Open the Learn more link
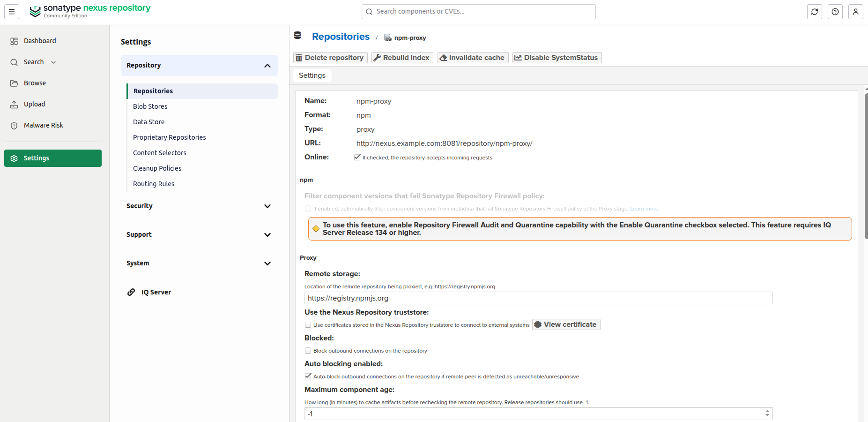Screen dimensions: 868x422 pos(645,209)
